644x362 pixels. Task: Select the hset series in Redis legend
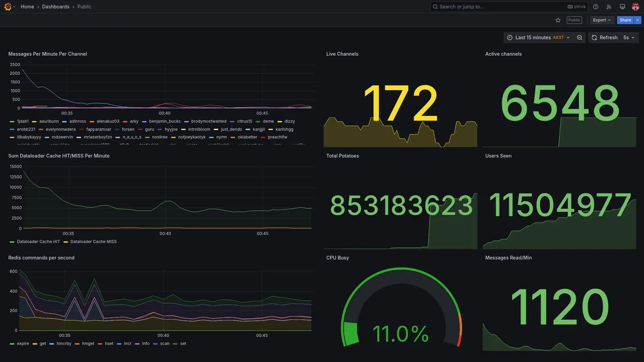click(x=109, y=343)
